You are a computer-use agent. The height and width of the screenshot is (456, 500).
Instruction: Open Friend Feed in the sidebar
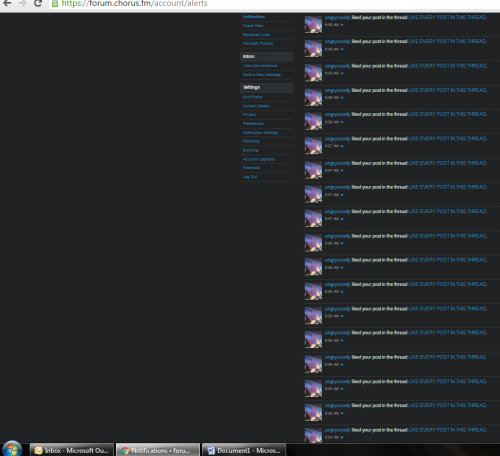(253, 26)
